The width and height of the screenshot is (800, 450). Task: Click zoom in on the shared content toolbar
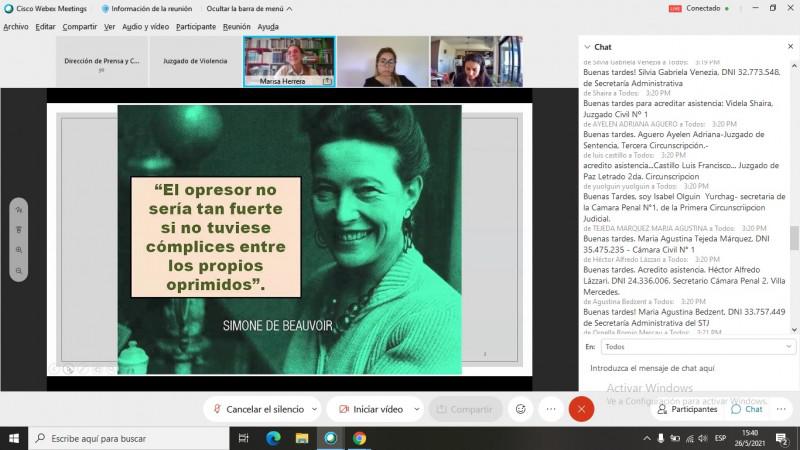19,250
